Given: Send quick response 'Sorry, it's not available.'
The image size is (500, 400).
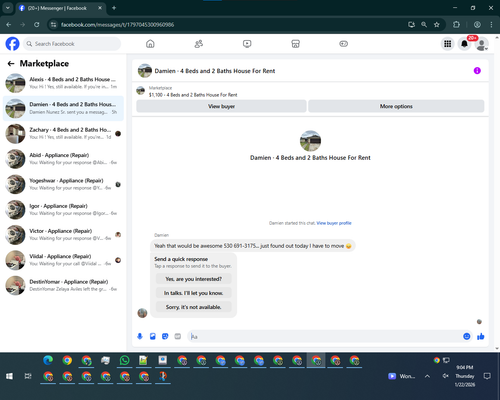Looking at the screenshot, I should [x=194, y=307].
